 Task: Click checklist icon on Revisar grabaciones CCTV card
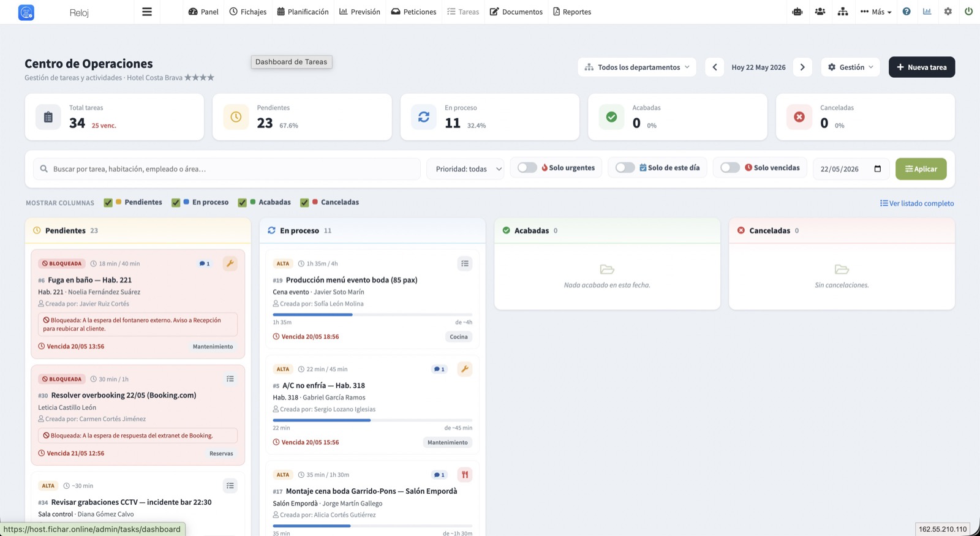point(230,486)
